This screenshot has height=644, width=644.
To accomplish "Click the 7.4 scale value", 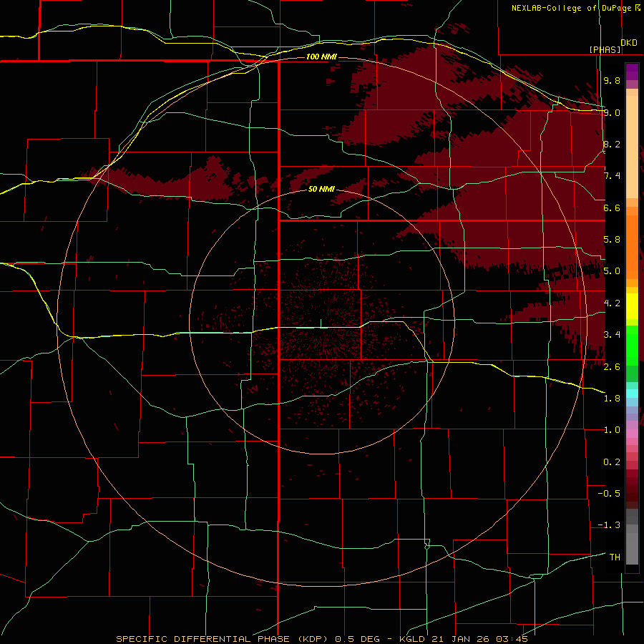I will tap(612, 176).
